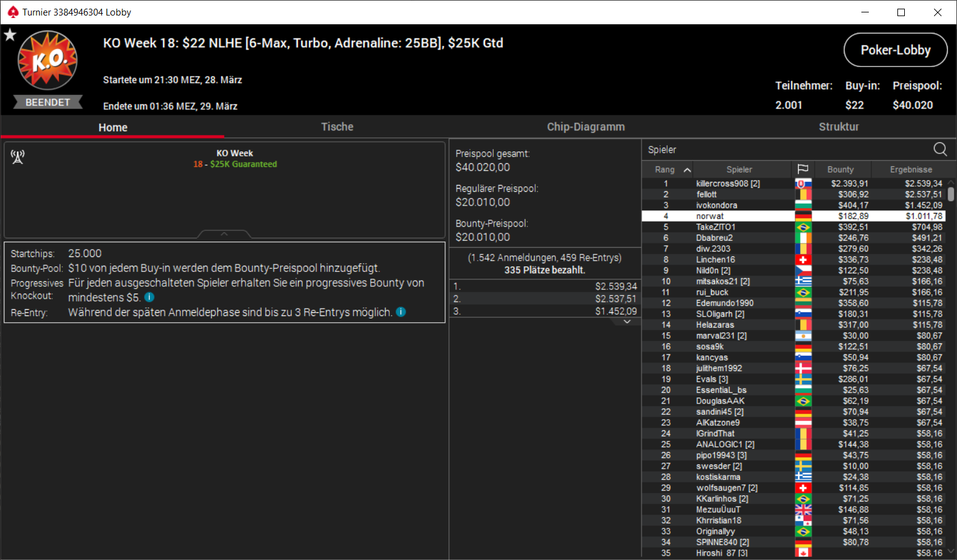The width and height of the screenshot is (957, 560).
Task: Click the player list scrollbar thumb
Action: pyautogui.click(x=951, y=194)
